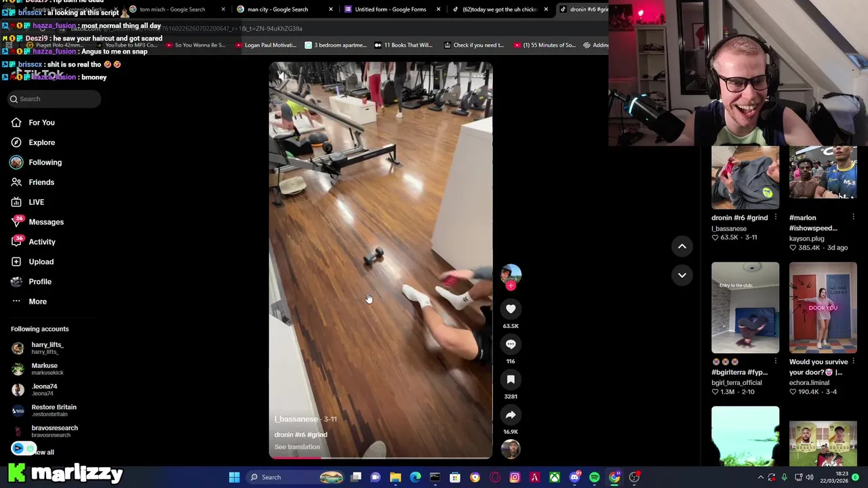Image resolution: width=868 pixels, height=488 pixels.
Task: Open Opera browser from taskbar
Action: pyautogui.click(x=494, y=477)
